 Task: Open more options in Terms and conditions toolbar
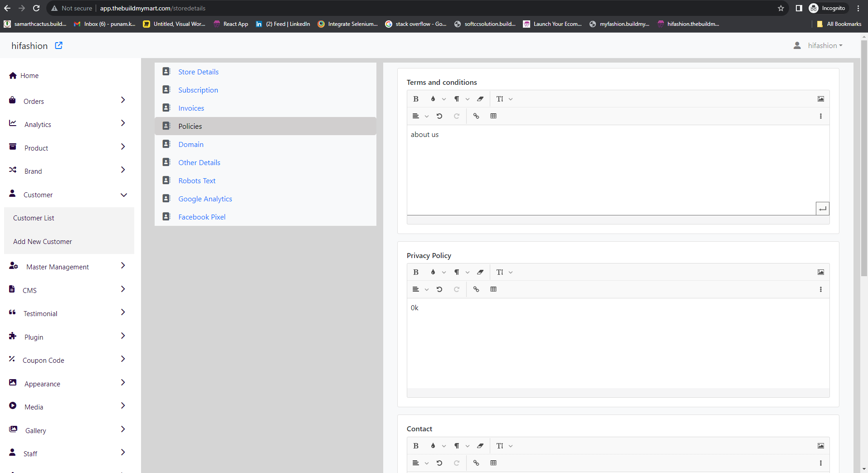[x=821, y=116]
